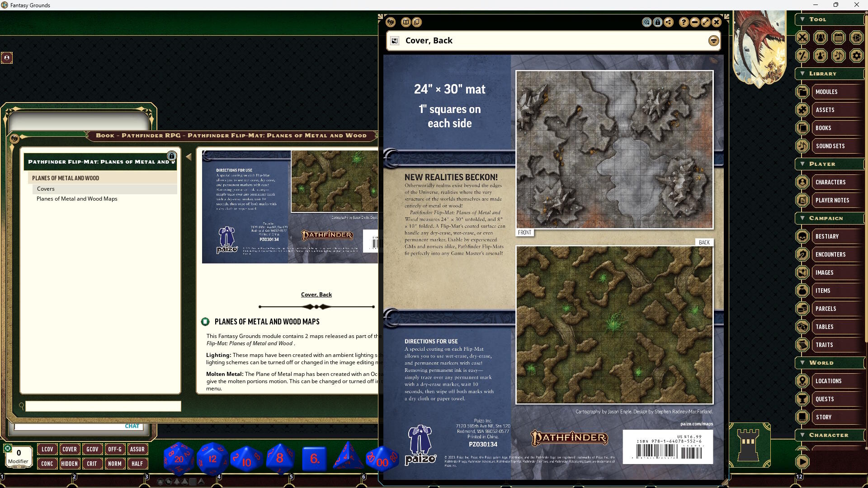Open the Player Notes button
The image size is (868, 488).
click(x=839, y=200)
